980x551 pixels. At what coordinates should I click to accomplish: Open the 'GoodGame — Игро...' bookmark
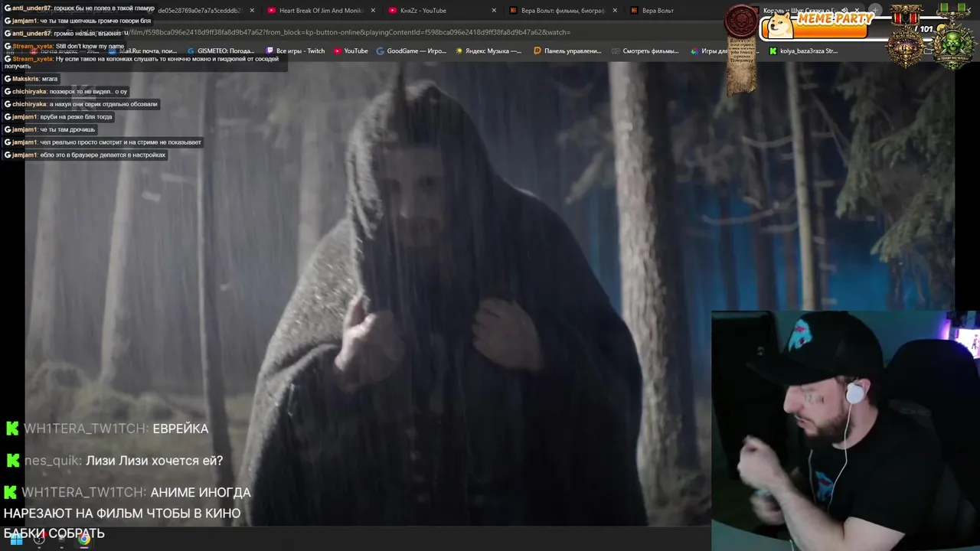point(411,51)
